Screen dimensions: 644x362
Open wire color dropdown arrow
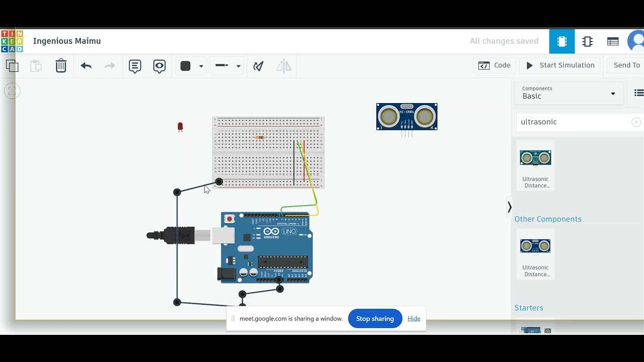tap(201, 66)
